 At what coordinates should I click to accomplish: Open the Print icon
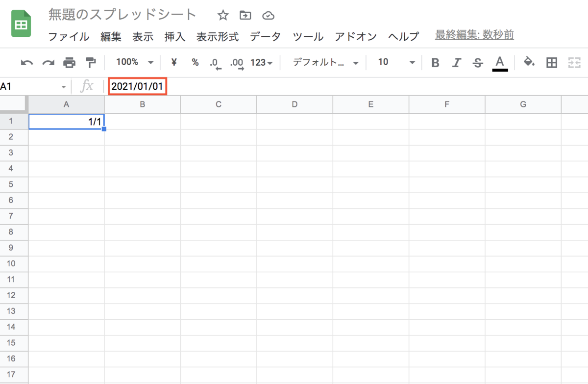69,62
